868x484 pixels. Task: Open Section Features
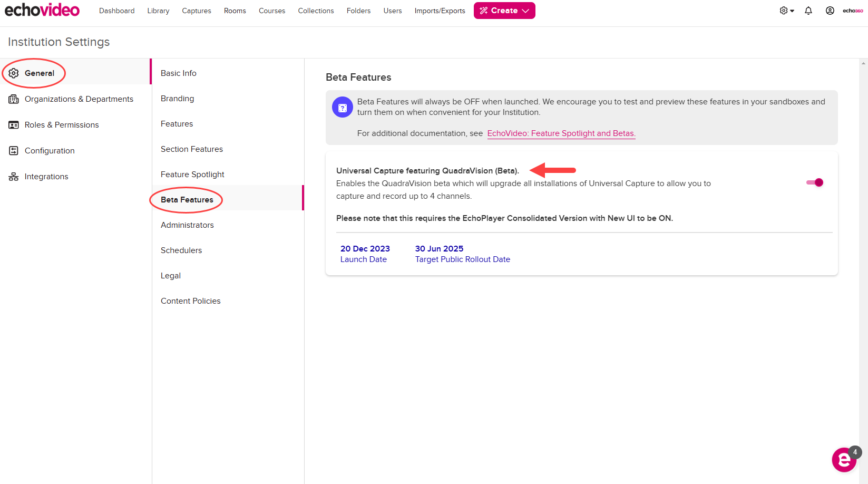(x=192, y=149)
